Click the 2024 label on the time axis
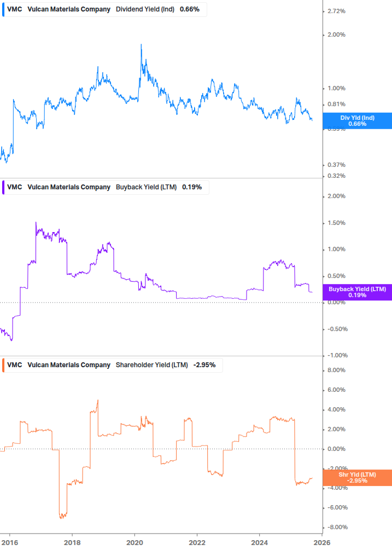392x550 pixels. tap(259, 543)
